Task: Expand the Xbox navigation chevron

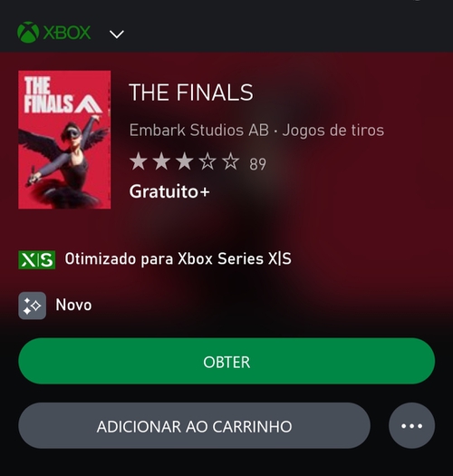Action: pyautogui.click(x=117, y=34)
